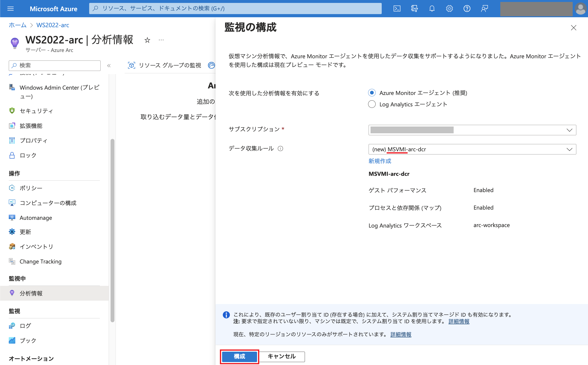Open Cloud Shell from the top bar
This screenshot has height=365, width=588.
click(397, 9)
